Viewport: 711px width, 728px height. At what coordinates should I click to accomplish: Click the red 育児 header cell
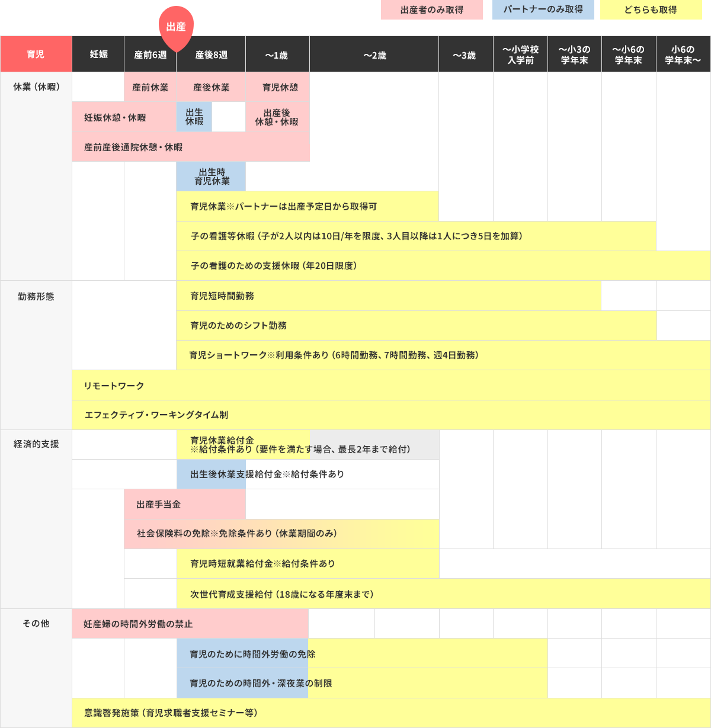(x=36, y=54)
